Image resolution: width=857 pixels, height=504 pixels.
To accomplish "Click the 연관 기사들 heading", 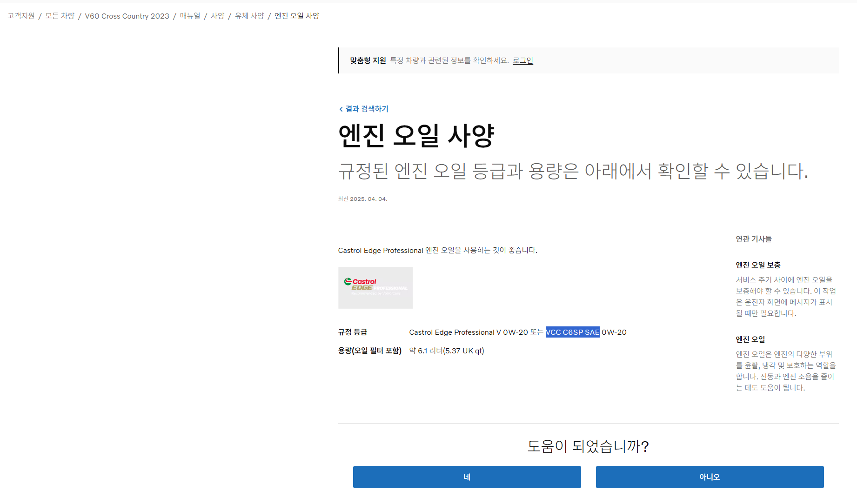I will pos(753,239).
